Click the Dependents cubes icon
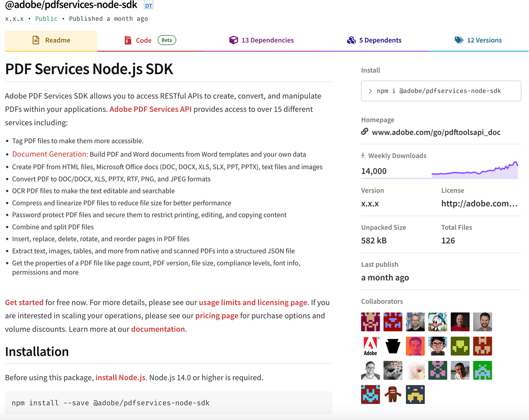529x420 pixels. point(351,40)
